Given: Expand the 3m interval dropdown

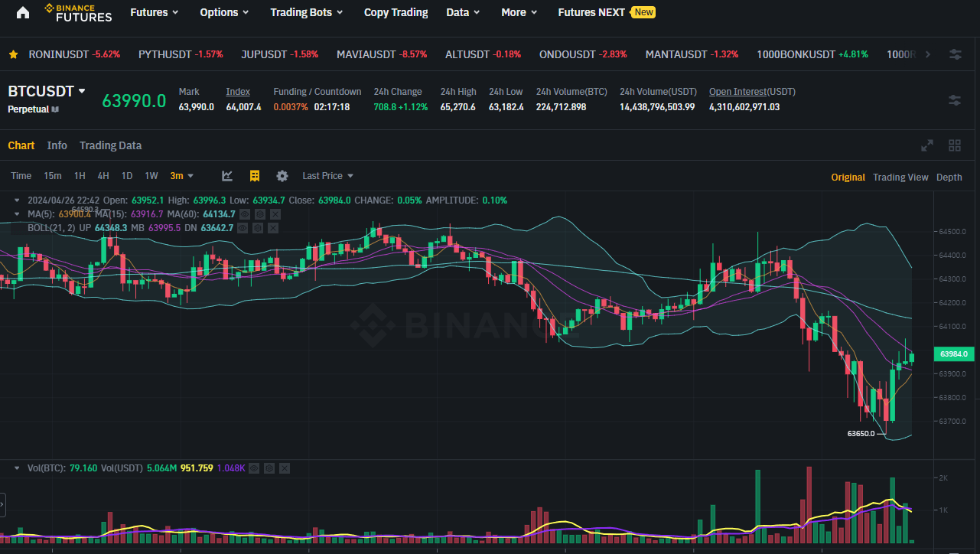Looking at the screenshot, I should coord(181,176).
